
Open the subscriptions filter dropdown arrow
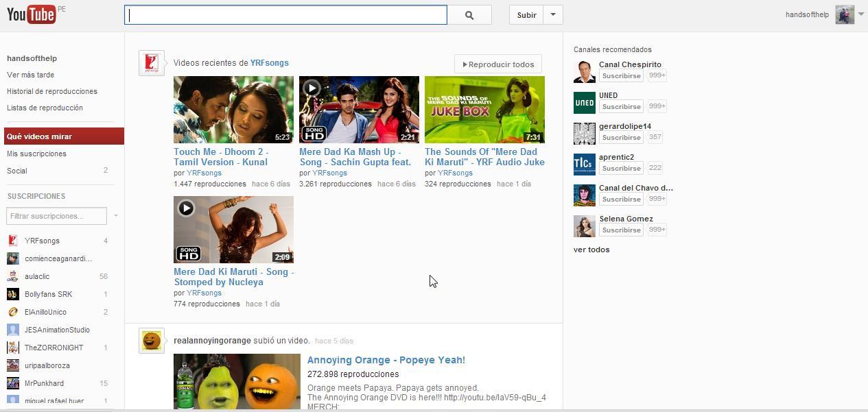116,216
